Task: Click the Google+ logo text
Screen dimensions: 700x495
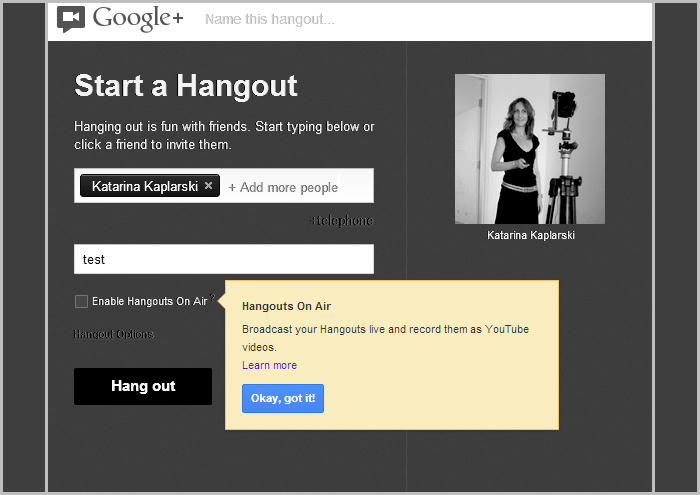Action: click(138, 18)
